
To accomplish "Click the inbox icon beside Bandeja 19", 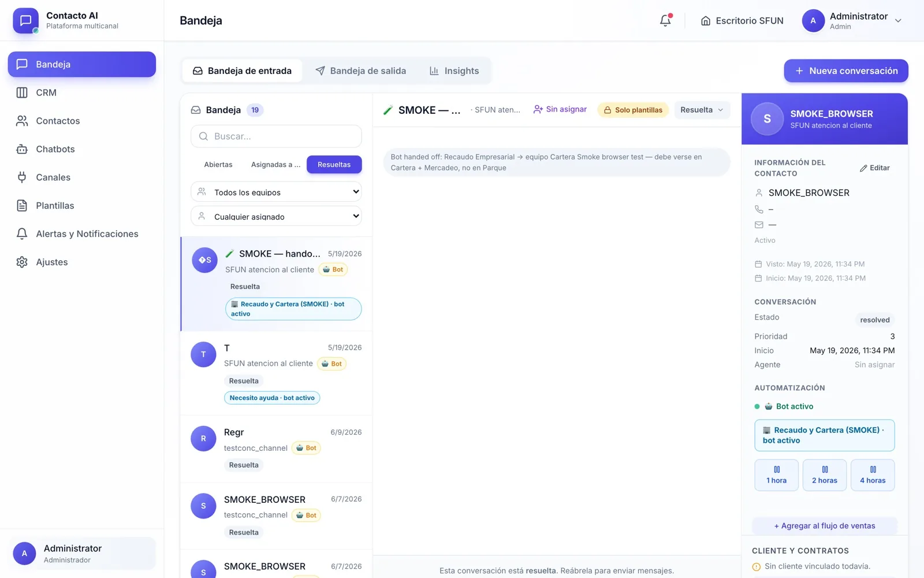I will click(x=196, y=110).
